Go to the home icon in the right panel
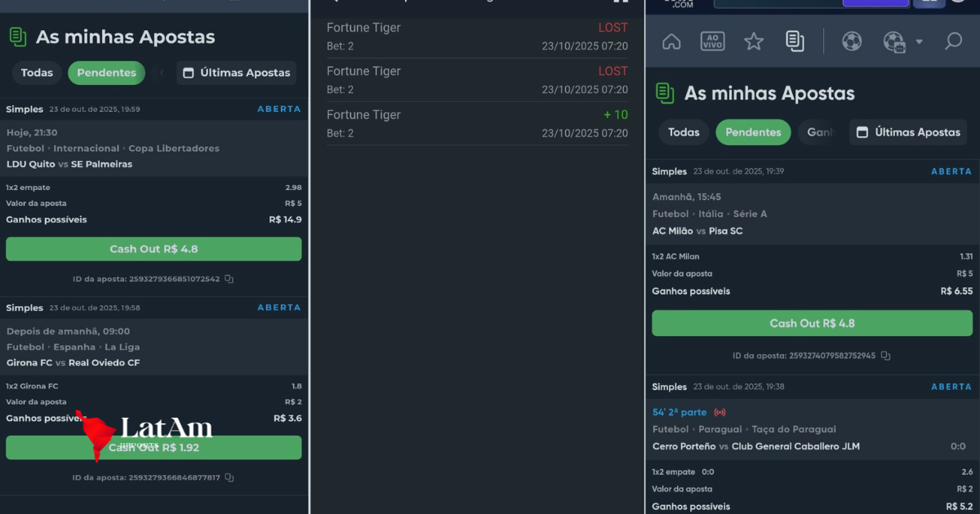Image resolution: width=980 pixels, height=514 pixels. [x=671, y=42]
